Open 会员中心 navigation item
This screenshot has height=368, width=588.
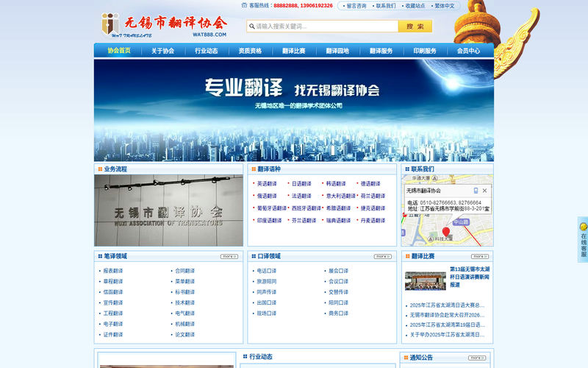(468, 51)
